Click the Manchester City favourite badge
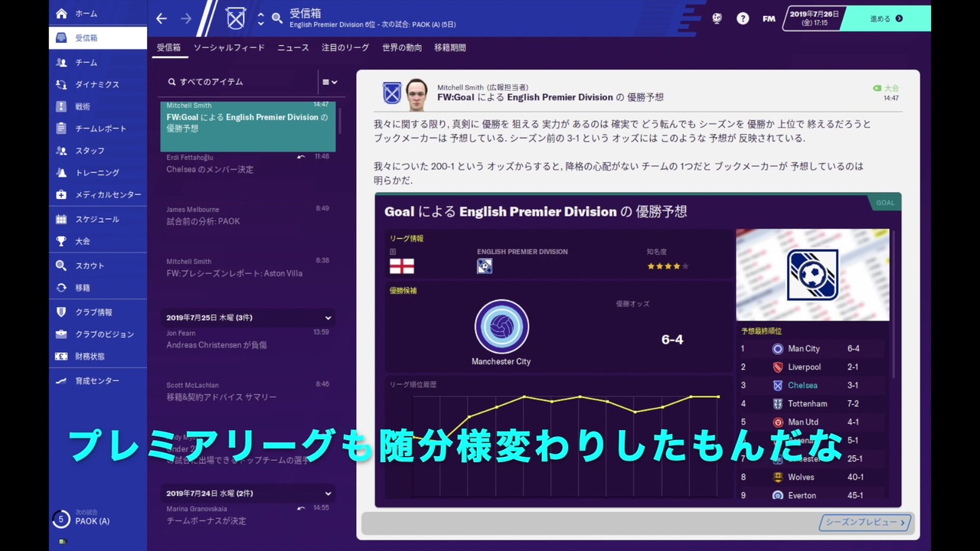 click(501, 327)
